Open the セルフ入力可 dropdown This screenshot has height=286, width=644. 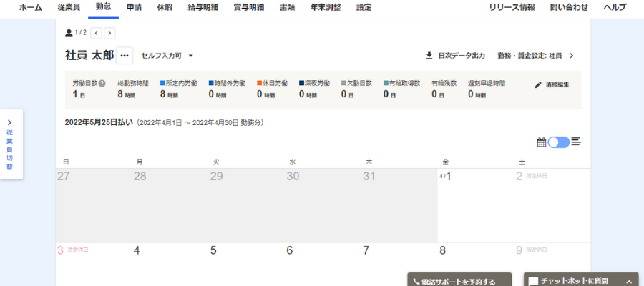pyautogui.click(x=167, y=56)
